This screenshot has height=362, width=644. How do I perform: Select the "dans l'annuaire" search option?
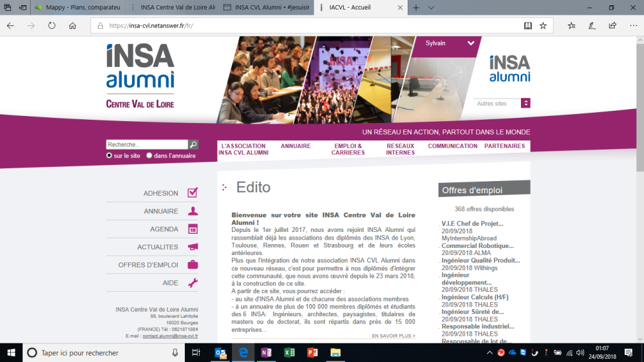point(149,155)
